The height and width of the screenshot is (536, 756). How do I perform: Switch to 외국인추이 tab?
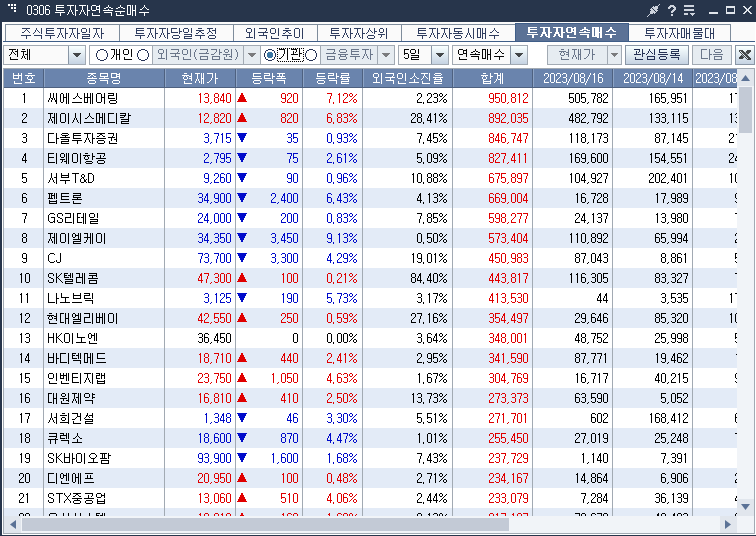coord(275,33)
